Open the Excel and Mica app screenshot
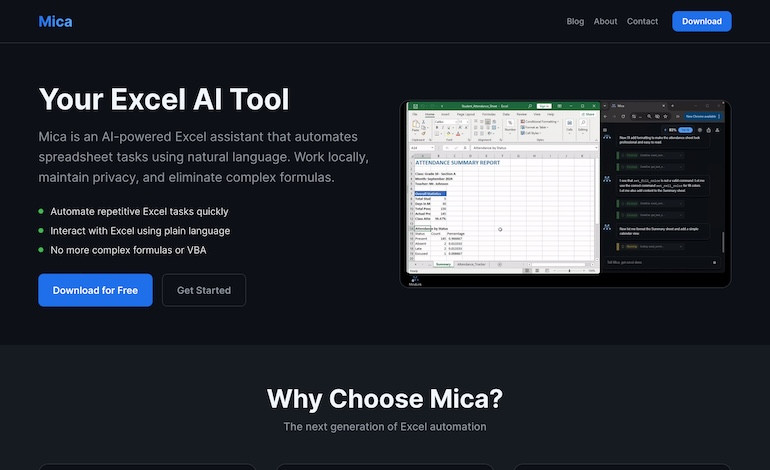The height and width of the screenshot is (470, 770). point(565,194)
